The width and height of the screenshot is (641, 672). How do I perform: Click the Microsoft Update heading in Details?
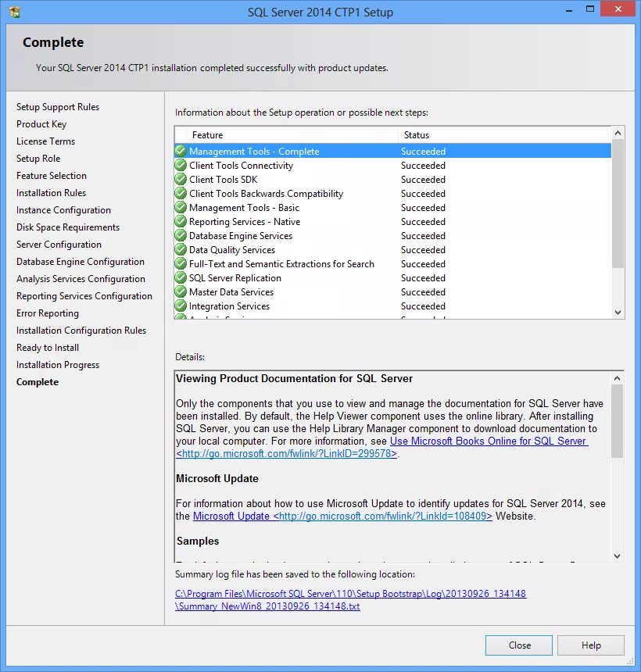(x=217, y=478)
